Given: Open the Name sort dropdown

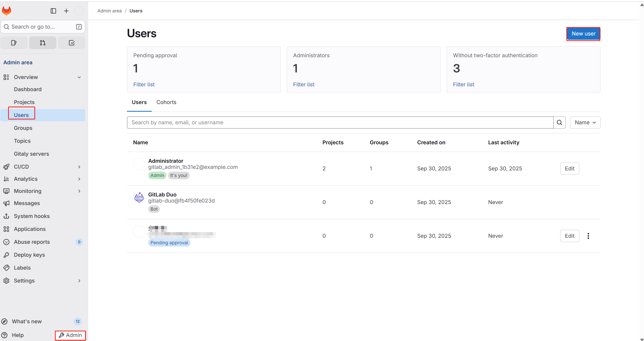Looking at the screenshot, I should (x=585, y=123).
